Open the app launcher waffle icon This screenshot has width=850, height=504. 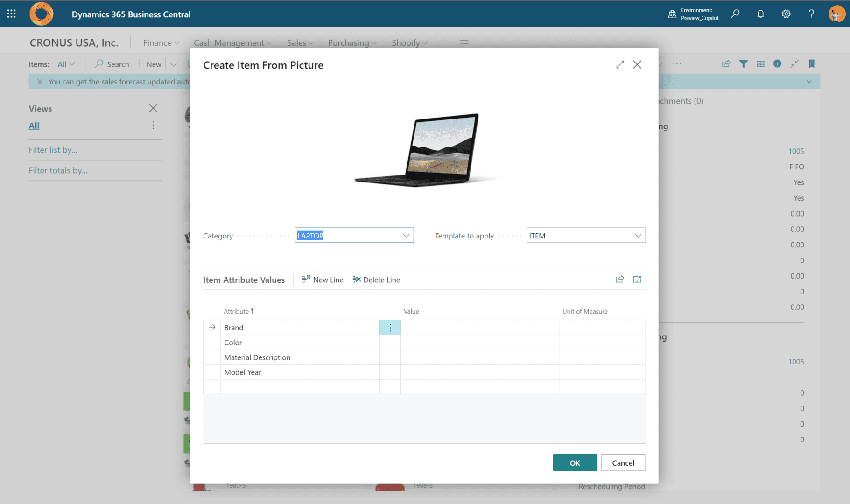[12, 14]
